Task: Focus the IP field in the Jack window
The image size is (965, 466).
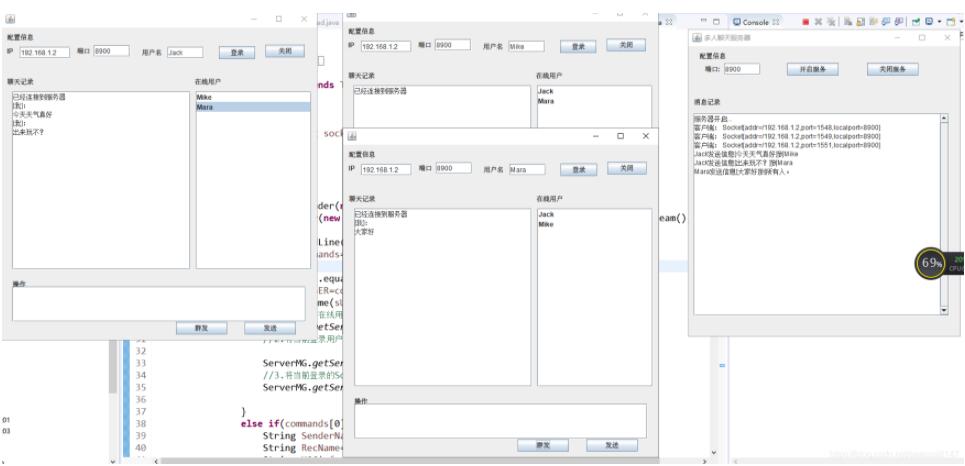Action: [45, 52]
